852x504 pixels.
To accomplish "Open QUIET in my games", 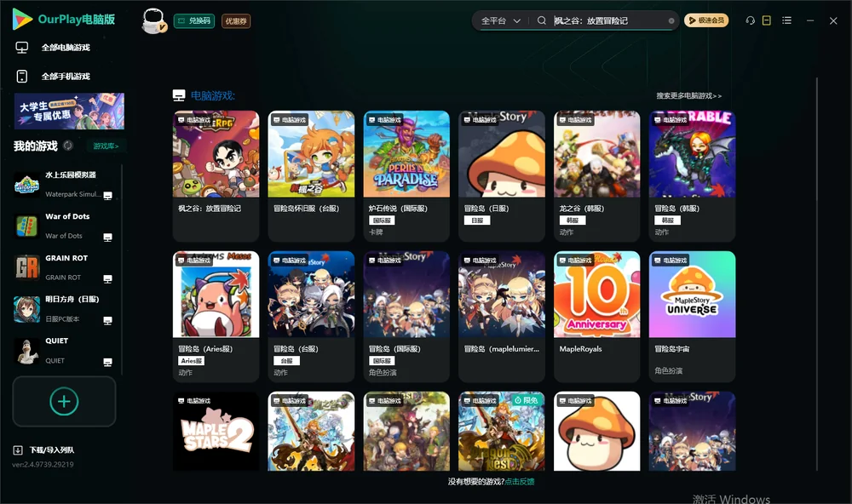I will (66, 351).
